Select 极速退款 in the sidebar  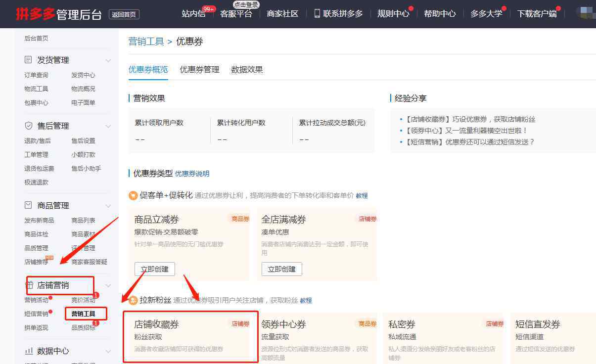pyautogui.click(x=37, y=182)
